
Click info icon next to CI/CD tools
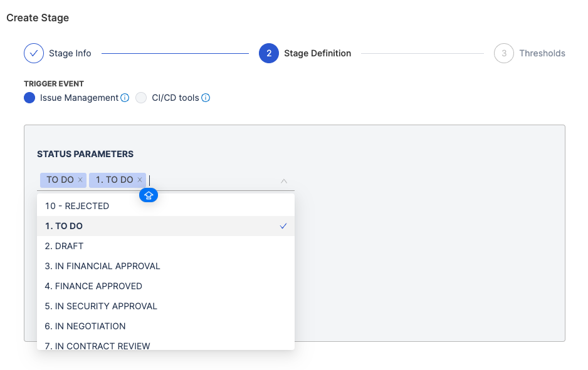[x=206, y=98]
